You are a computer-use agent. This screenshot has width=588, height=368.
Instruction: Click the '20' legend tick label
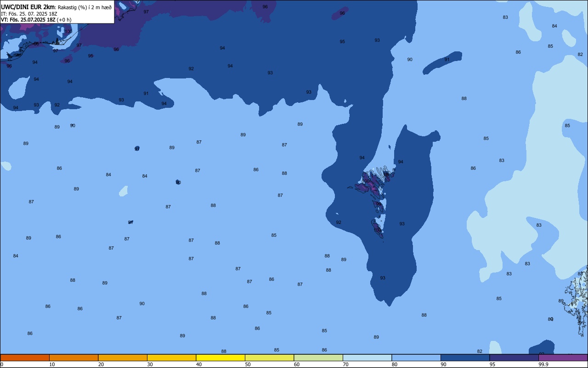pos(101,364)
